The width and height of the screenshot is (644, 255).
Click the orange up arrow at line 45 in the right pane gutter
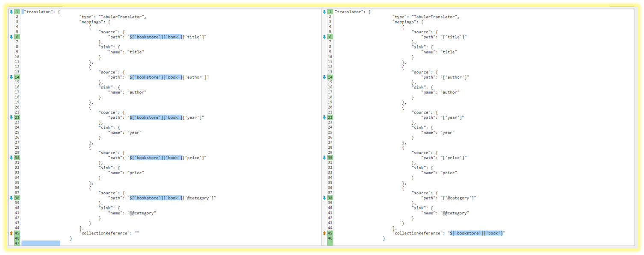[325, 233]
